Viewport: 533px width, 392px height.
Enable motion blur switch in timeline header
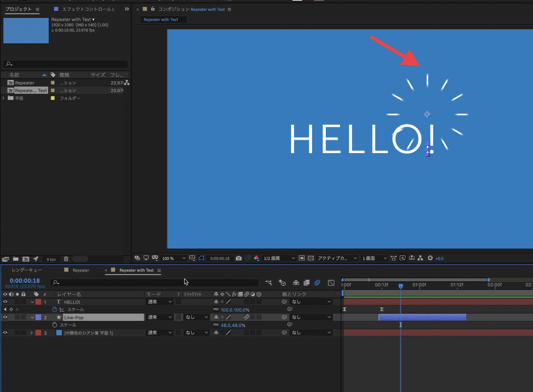[x=317, y=283]
